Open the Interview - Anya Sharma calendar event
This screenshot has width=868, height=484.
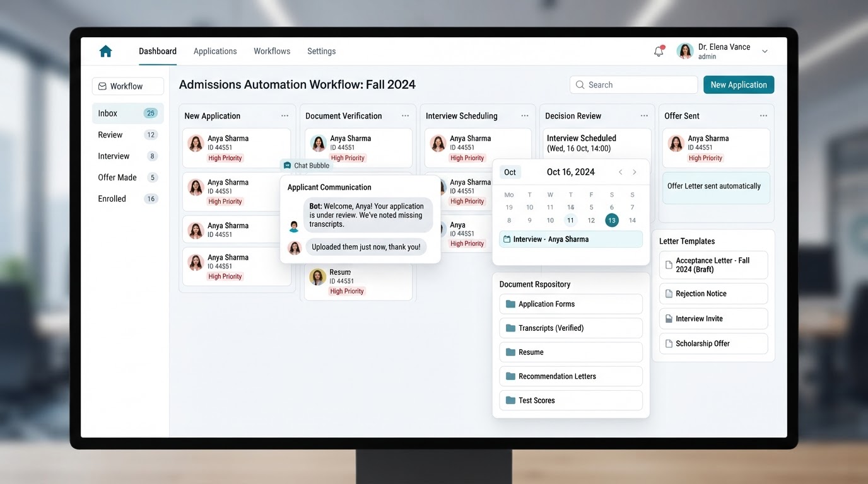(x=571, y=239)
